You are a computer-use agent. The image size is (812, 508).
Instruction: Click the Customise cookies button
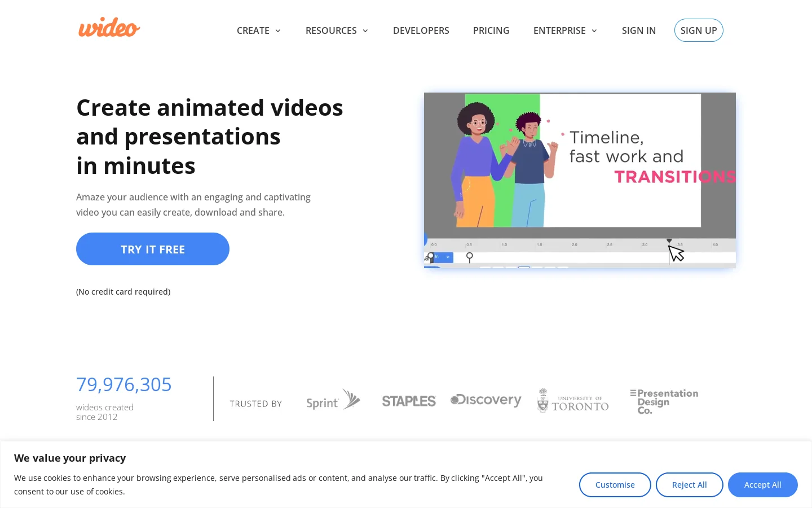point(615,485)
